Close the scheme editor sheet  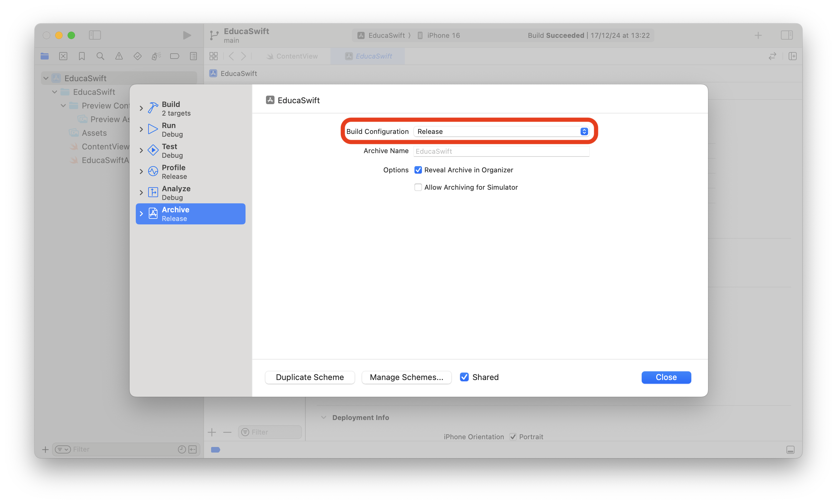point(666,377)
